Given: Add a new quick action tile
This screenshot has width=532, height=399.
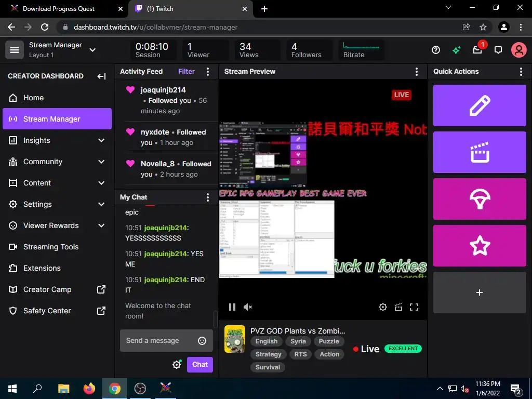Looking at the screenshot, I should 480,292.
